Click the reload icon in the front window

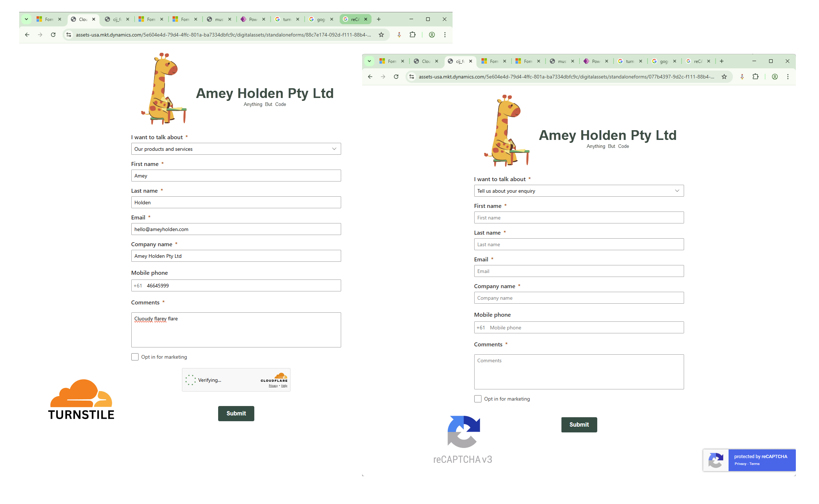pos(396,76)
